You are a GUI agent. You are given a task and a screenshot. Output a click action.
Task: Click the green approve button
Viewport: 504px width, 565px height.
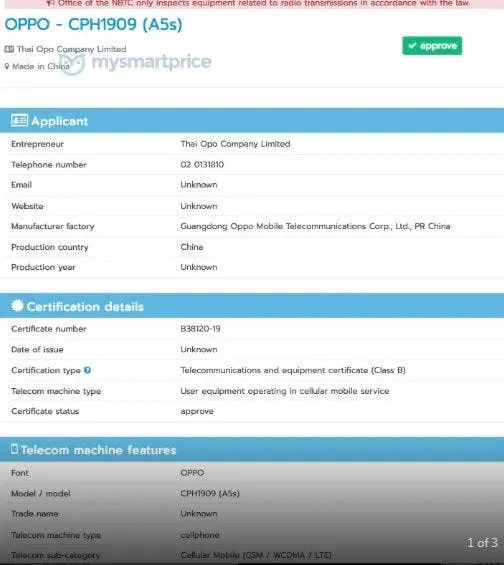[432, 46]
